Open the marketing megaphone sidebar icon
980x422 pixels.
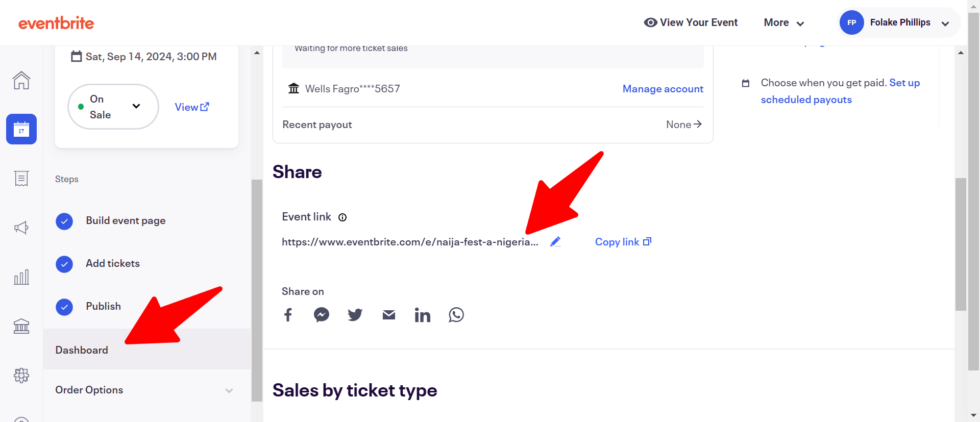click(x=21, y=228)
